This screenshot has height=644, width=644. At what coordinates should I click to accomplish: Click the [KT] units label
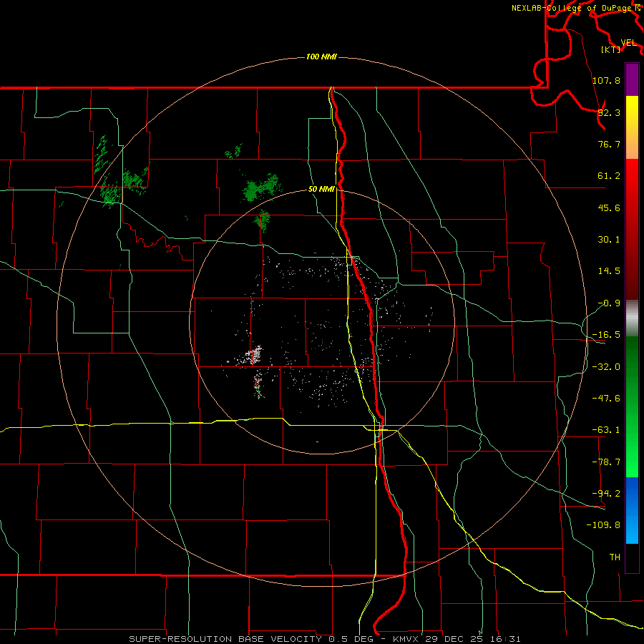coord(611,49)
